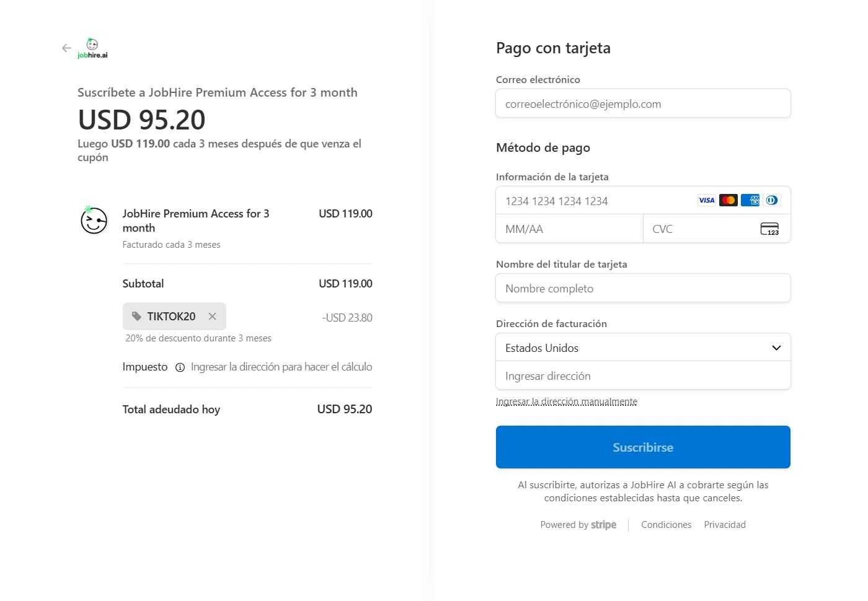Select the -USD 23.80 discount amount
The height and width of the screenshot is (601, 868).
347,318
